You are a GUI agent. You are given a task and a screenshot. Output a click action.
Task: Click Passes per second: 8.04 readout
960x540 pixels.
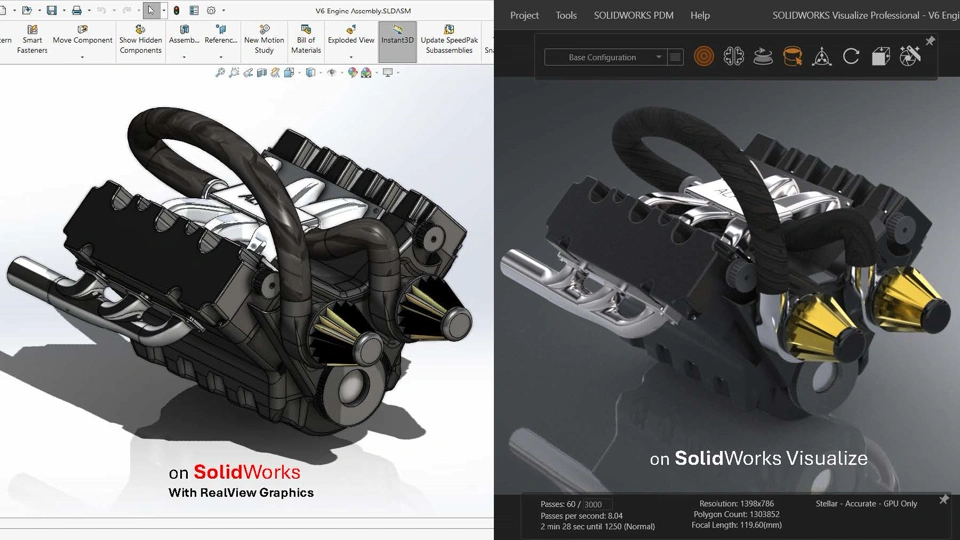[x=582, y=516]
